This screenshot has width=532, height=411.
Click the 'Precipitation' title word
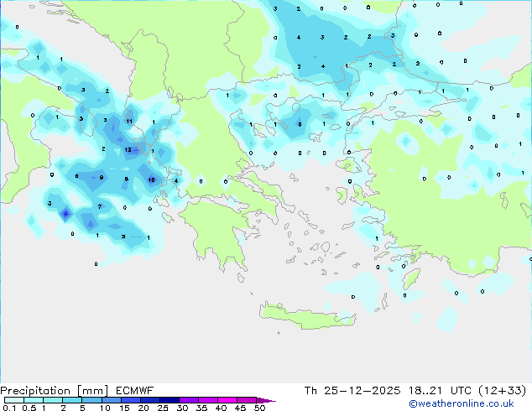pyautogui.click(x=35, y=391)
